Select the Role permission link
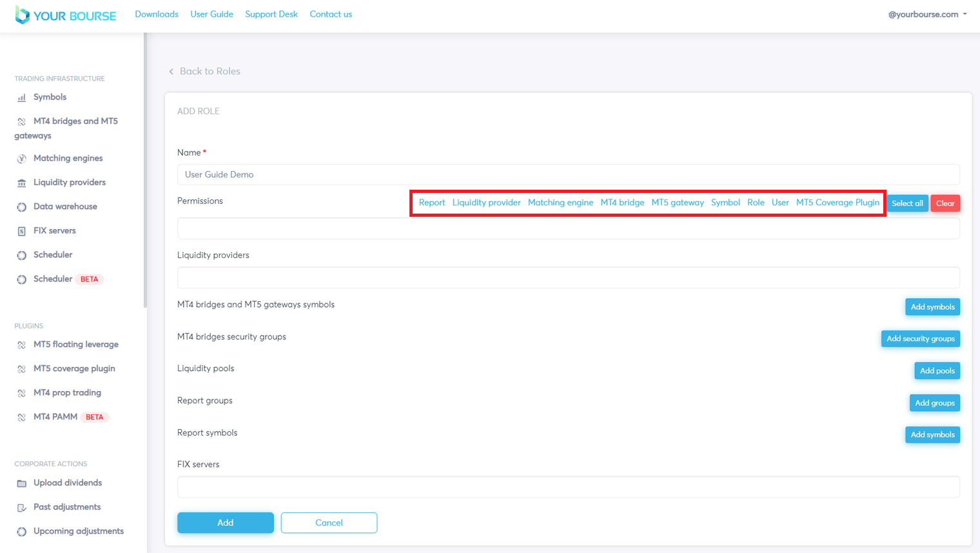This screenshot has height=553, width=980. coord(756,203)
